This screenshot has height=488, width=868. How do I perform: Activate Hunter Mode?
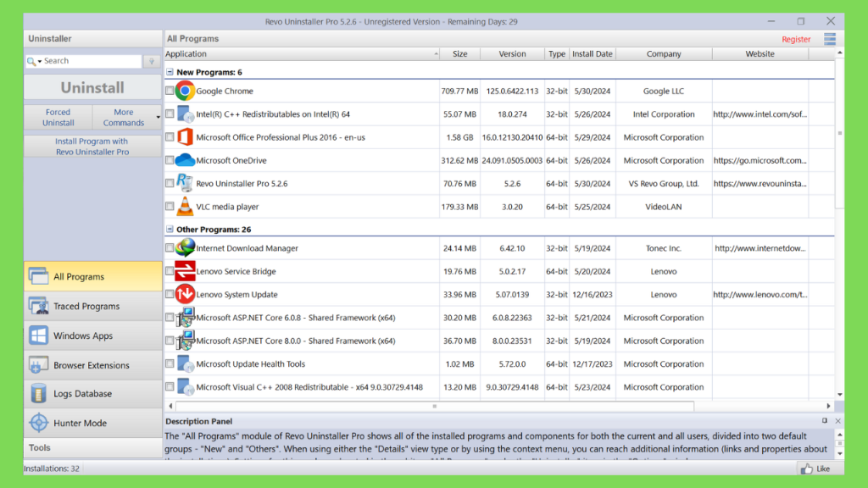(93, 423)
